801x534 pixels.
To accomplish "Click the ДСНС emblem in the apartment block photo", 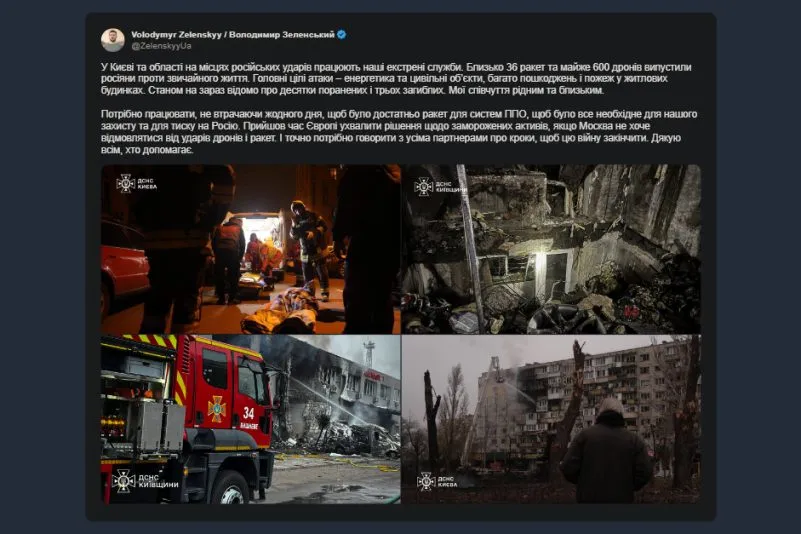I will click(426, 481).
